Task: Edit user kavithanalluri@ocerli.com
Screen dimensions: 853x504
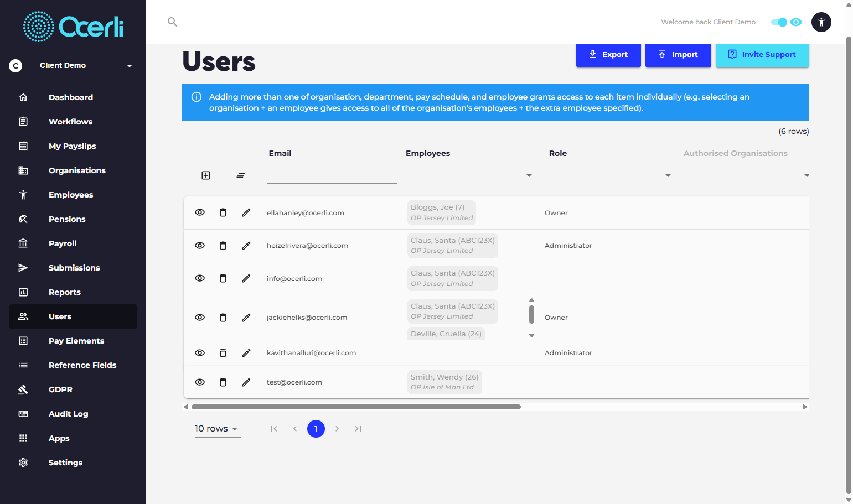Action: coord(246,353)
